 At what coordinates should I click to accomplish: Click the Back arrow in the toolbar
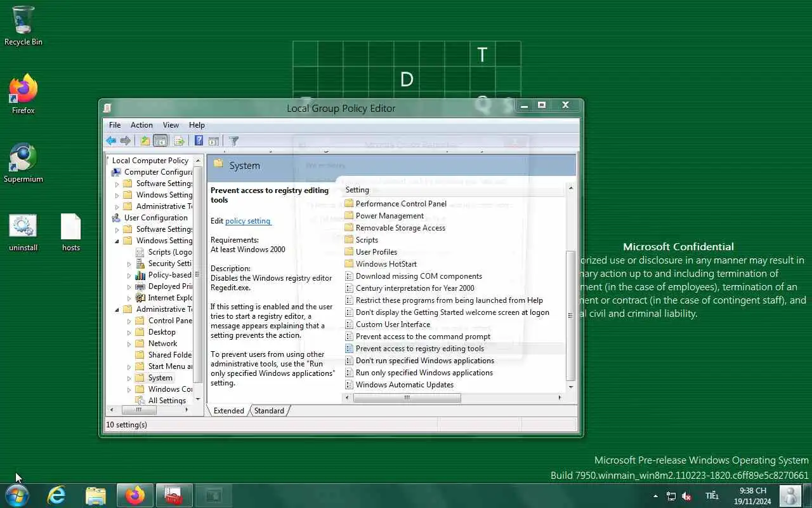click(111, 141)
